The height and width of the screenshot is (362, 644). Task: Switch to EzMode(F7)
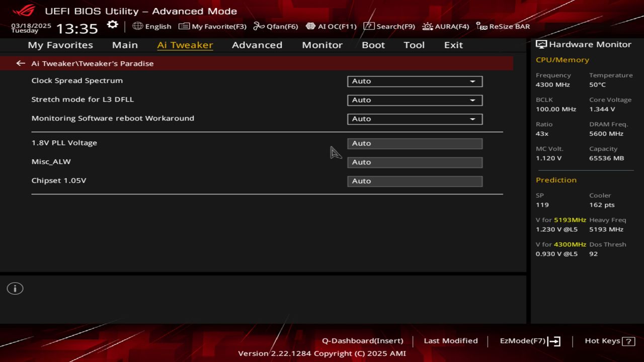tap(530, 341)
